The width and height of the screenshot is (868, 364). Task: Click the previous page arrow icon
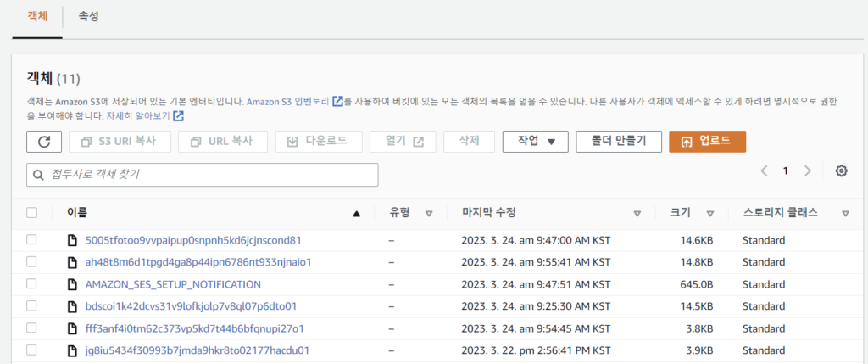point(764,171)
